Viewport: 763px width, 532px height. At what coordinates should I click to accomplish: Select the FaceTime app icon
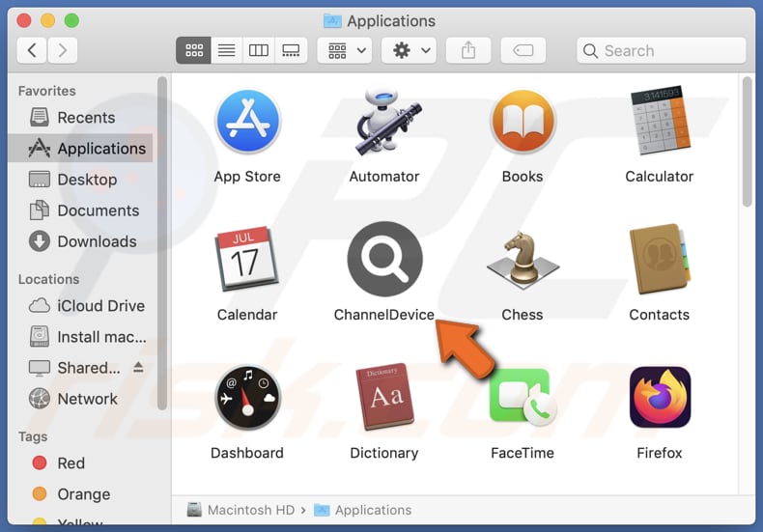pos(523,397)
